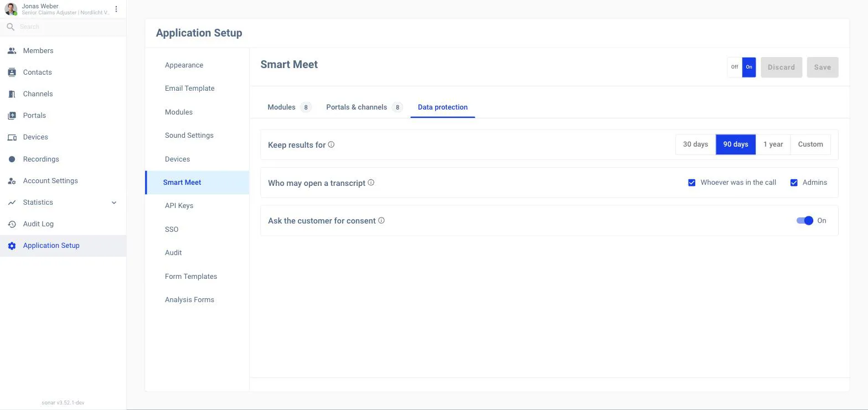The image size is (868, 410).
Task: Click the Members people icon
Action: 12,51
